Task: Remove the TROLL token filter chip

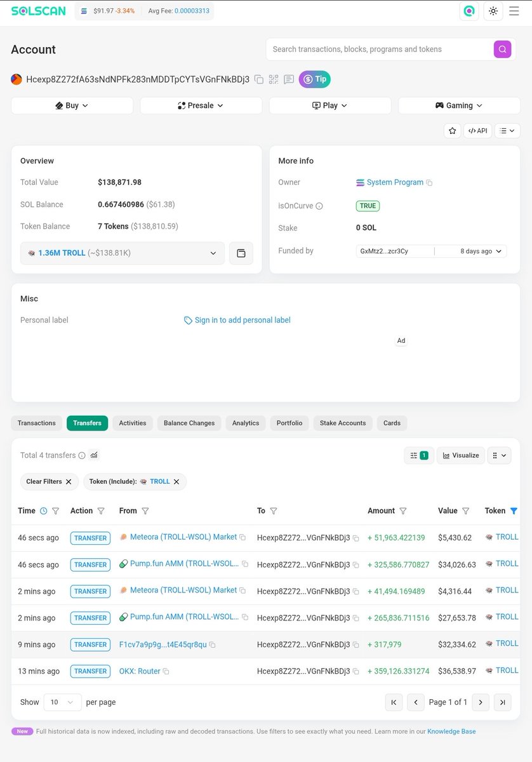Action: (176, 481)
